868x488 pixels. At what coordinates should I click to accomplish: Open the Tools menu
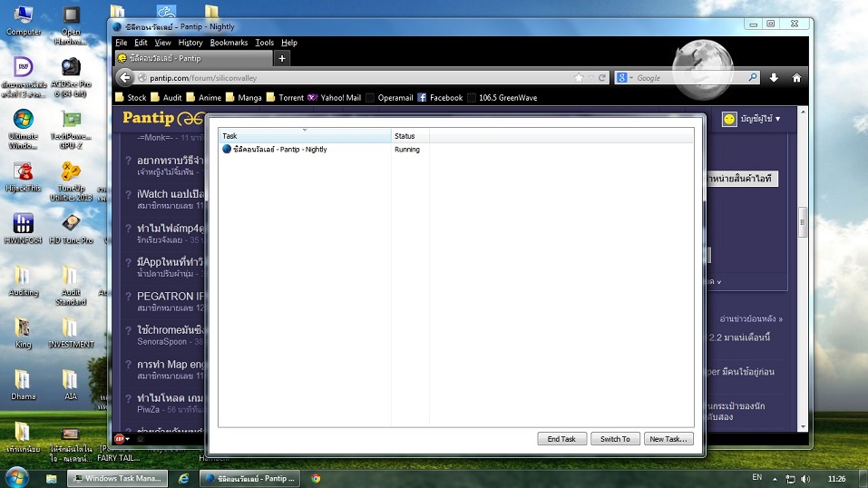tap(264, 43)
